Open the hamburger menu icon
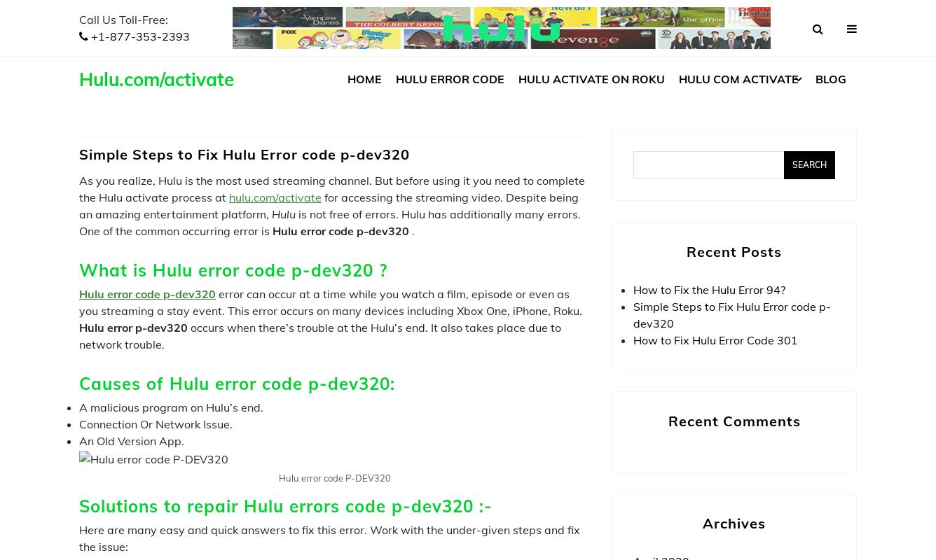This screenshot has height=560, width=936. tap(851, 29)
